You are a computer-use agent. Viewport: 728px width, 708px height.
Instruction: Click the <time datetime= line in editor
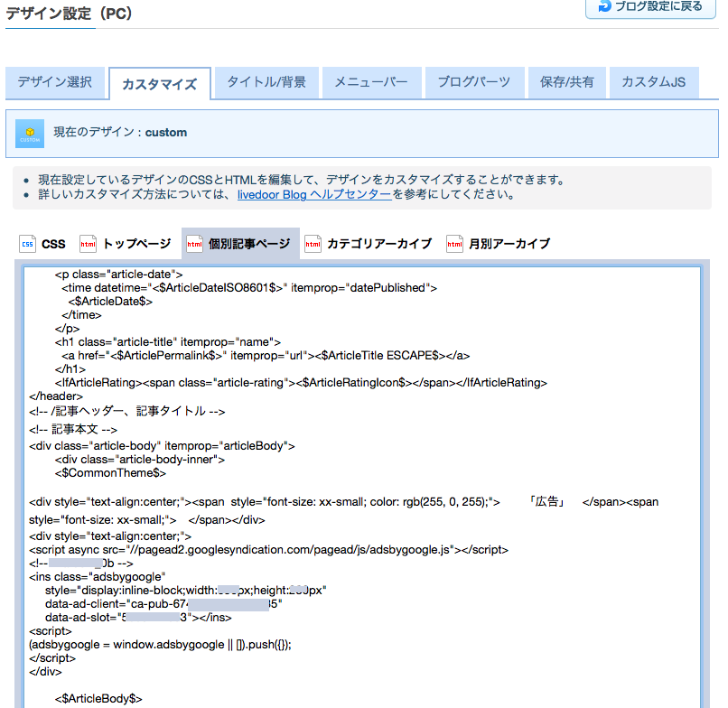[249, 288]
